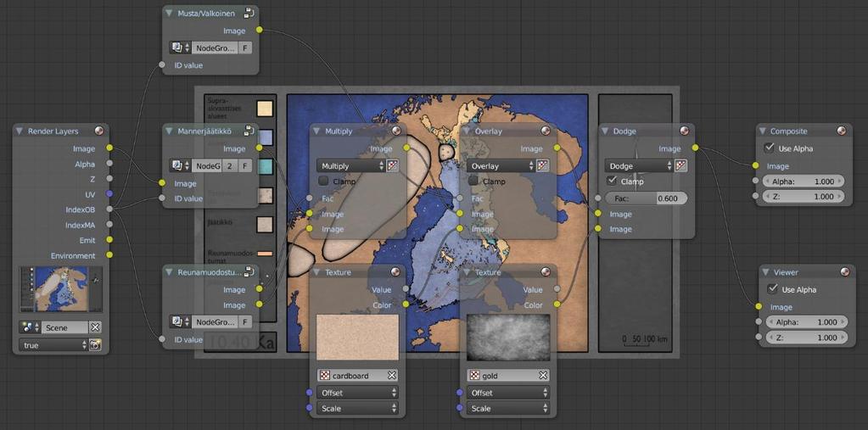
Task: Toggle Use Alpha in Composite node
Action: [769, 148]
